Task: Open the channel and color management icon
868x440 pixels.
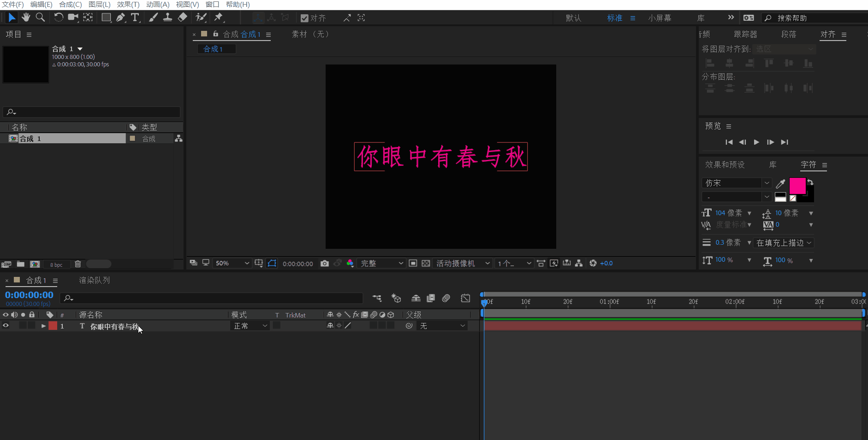Action: (350, 263)
